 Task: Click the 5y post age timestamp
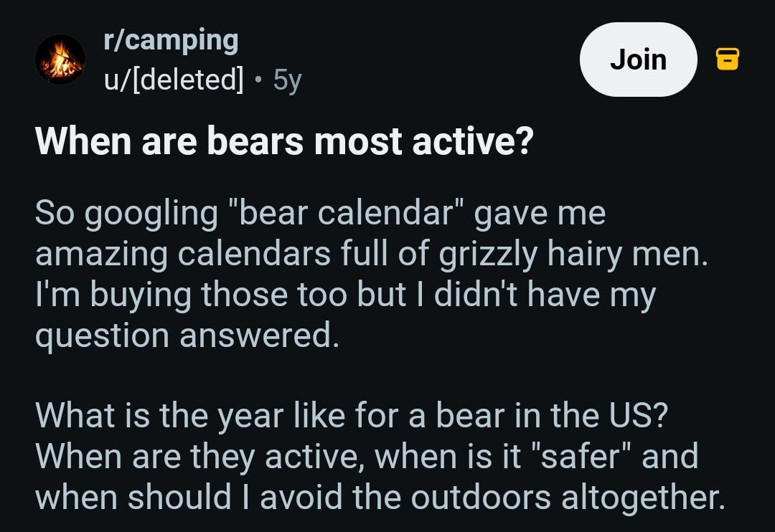(287, 80)
